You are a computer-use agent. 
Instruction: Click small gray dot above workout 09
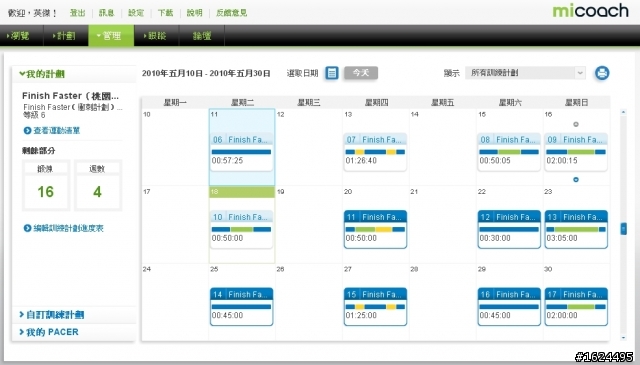576,125
